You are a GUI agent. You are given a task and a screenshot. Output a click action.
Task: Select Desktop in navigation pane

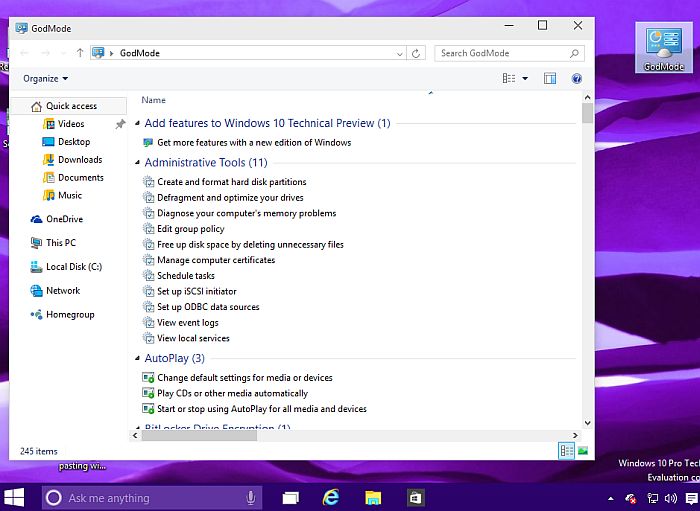click(74, 141)
